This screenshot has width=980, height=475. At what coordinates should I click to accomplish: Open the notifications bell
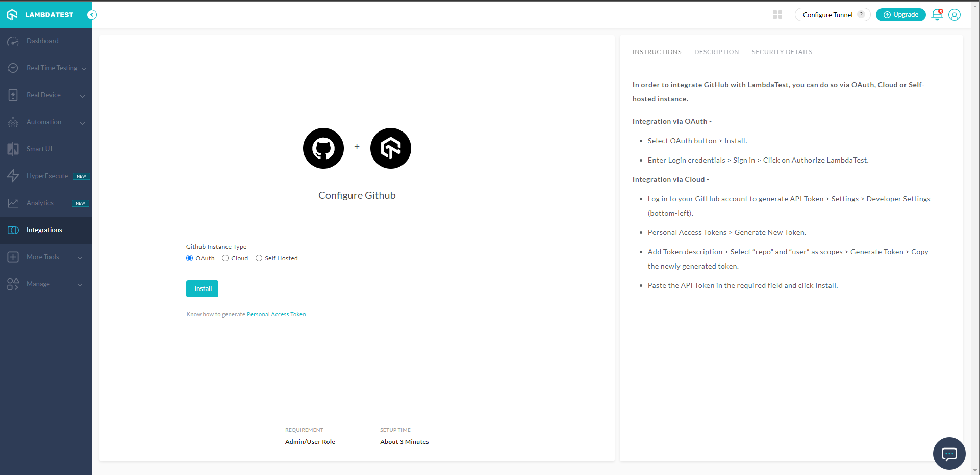click(937, 15)
